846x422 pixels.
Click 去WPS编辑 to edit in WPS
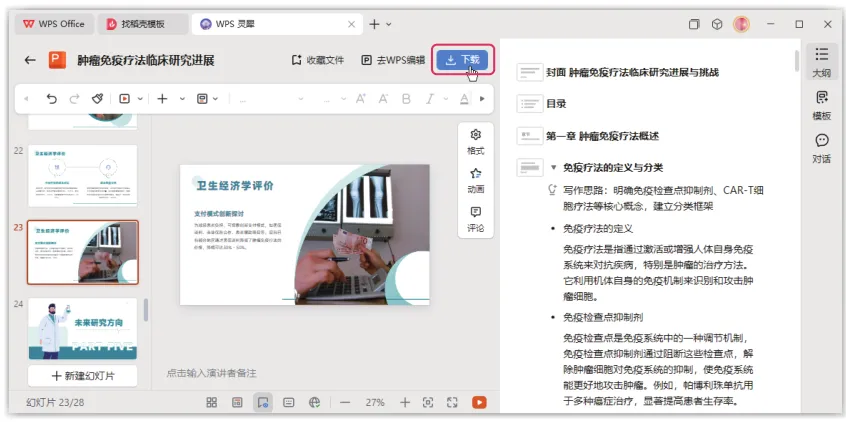click(x=393, y=60)
